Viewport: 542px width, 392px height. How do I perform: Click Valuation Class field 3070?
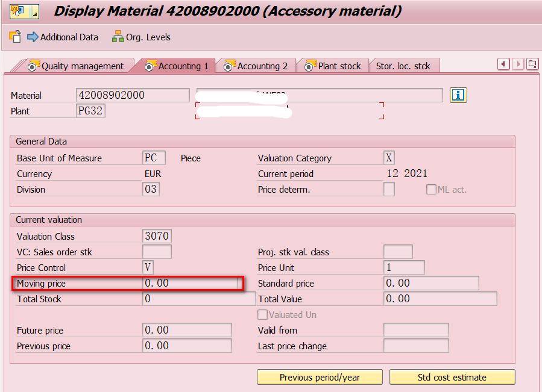point(157,236)
